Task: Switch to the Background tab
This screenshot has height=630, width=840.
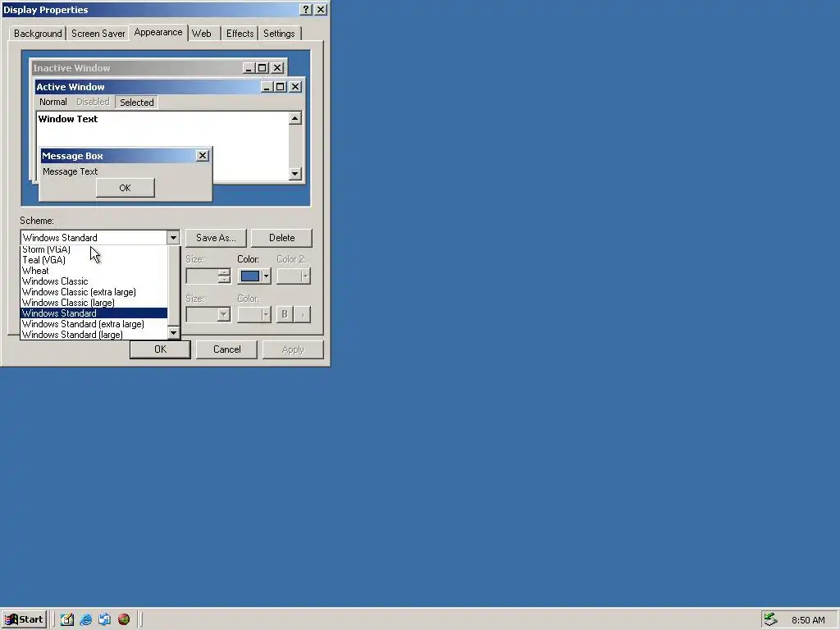Action: pos(38,33)
